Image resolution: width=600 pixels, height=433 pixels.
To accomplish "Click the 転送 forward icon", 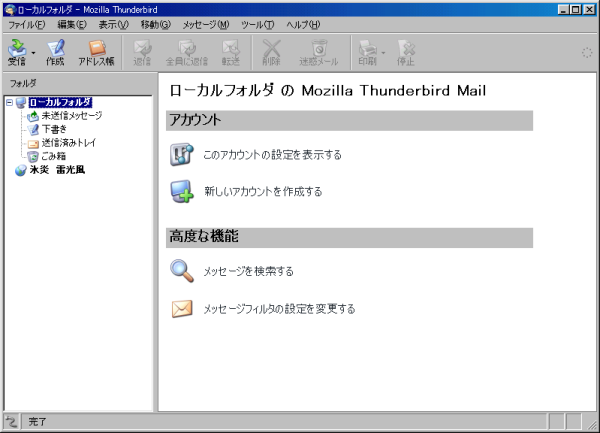I will 231,52.
